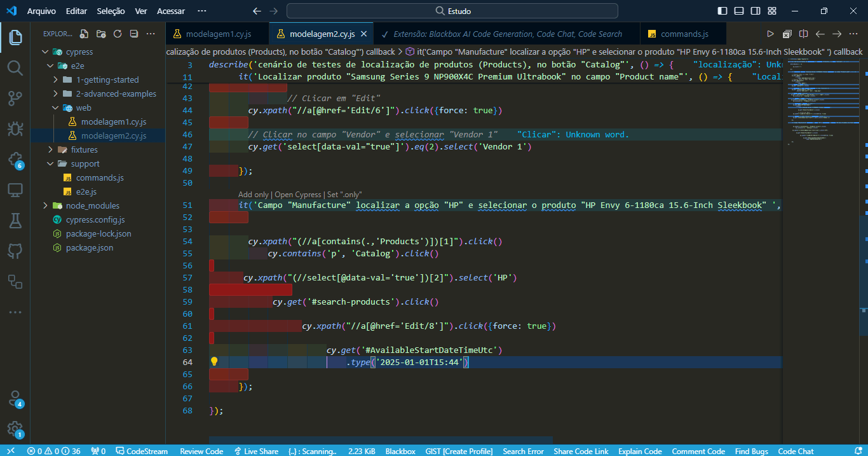Open Explorer views and more actions menu

tap(151, 34)
